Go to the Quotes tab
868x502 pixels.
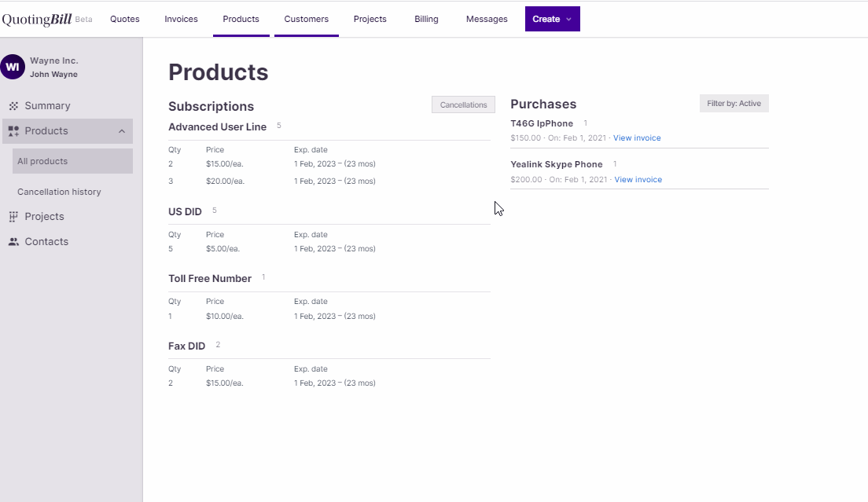pyautogui.click(x=125, y=19)
